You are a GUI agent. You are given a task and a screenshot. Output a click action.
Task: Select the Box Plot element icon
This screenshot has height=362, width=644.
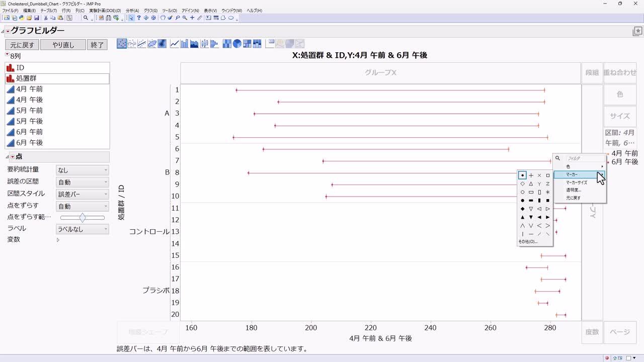coord(204,44)
